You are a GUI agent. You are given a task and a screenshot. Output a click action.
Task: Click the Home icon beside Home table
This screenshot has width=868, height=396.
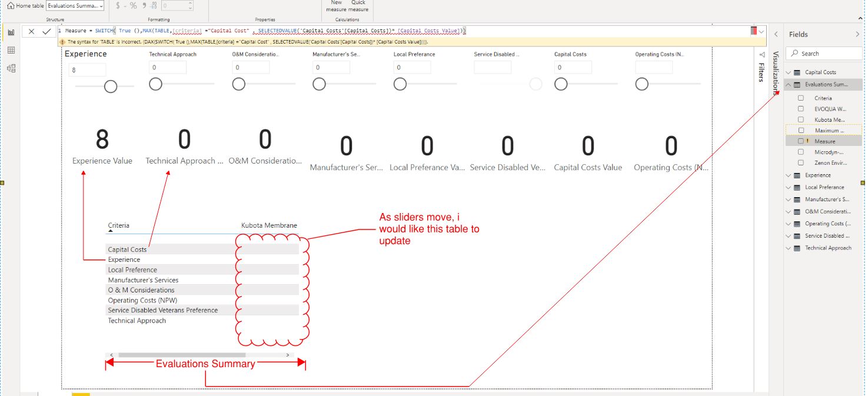coord(10,5)
